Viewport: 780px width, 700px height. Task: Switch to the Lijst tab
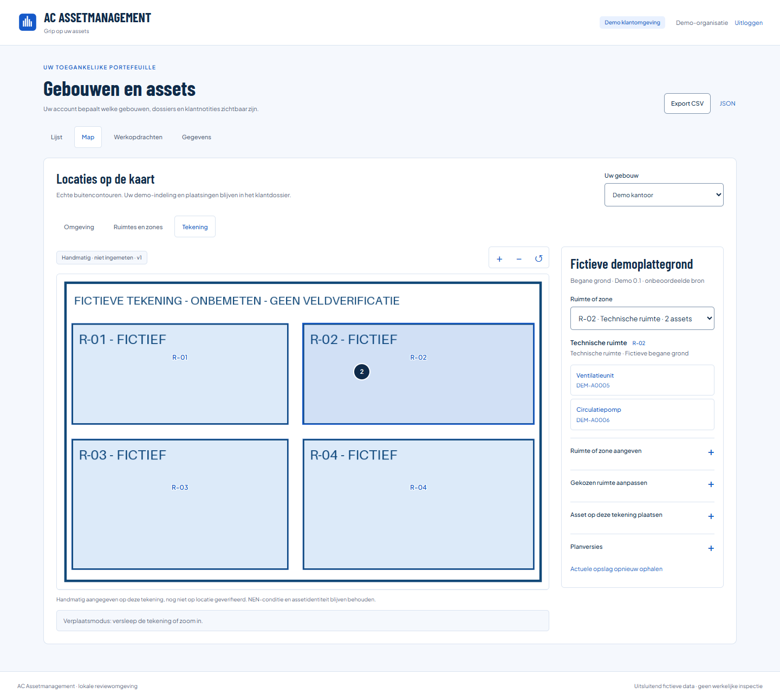pyautogui.click(x=57, y=137)
